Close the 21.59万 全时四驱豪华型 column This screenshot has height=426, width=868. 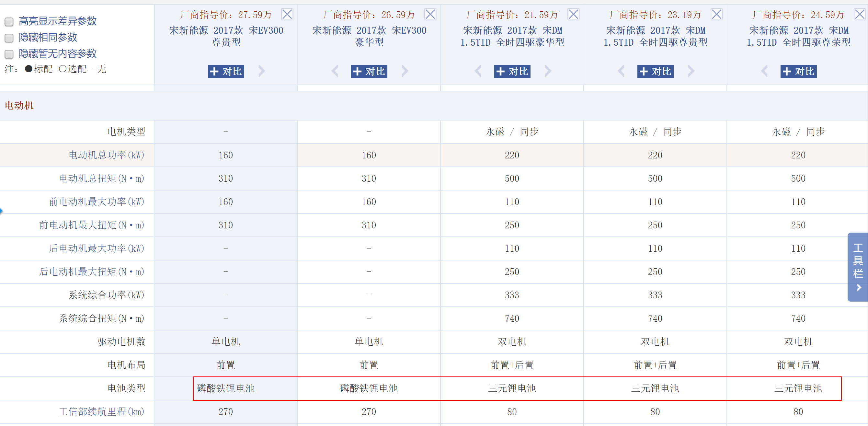coord(574,15)
